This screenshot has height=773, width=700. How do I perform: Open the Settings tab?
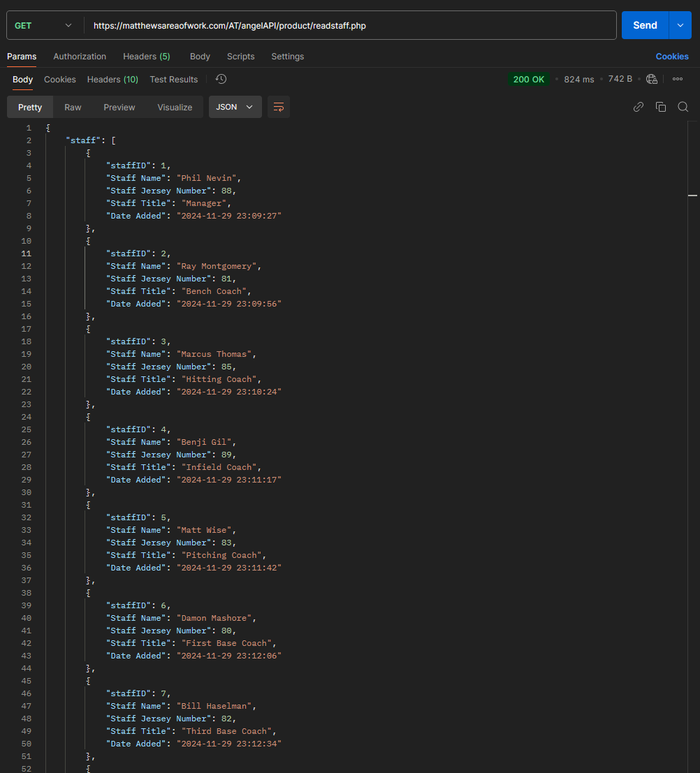[x=288, y=56]
